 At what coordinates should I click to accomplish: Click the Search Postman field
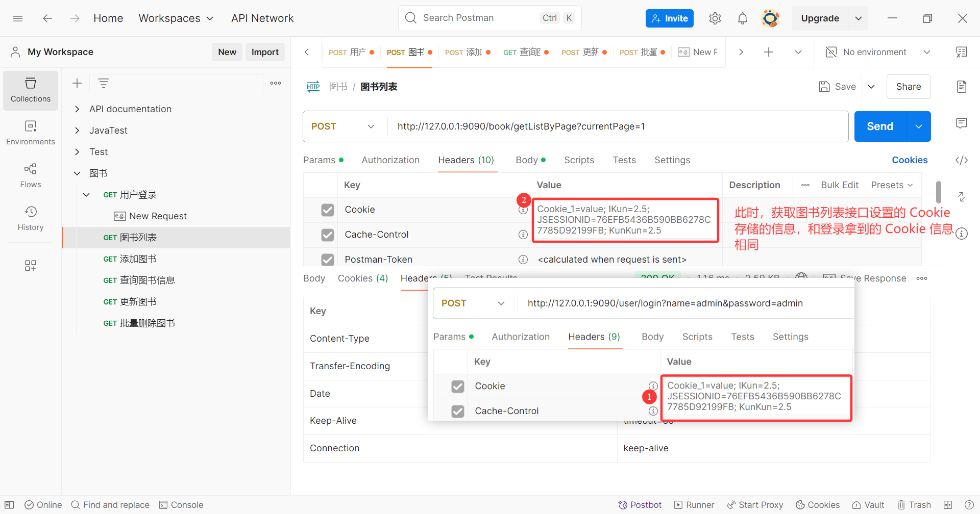point(489,18)
